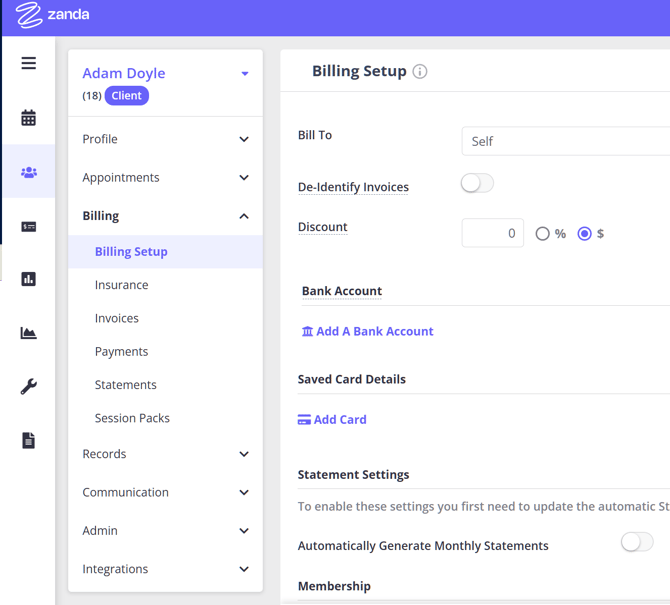This screenshot has width=670, height=605.
Task: Click the clients people icon
Action: coord(28,172)
